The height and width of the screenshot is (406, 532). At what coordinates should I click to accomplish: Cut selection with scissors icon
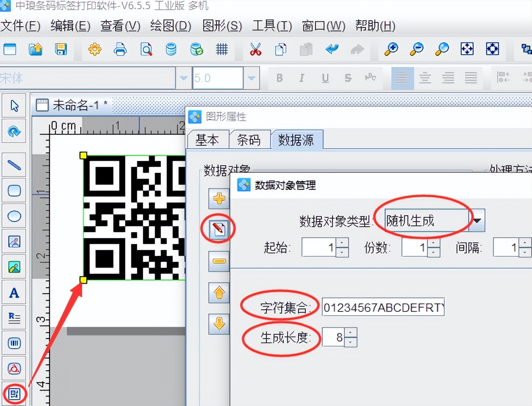[x=255, y=50]
